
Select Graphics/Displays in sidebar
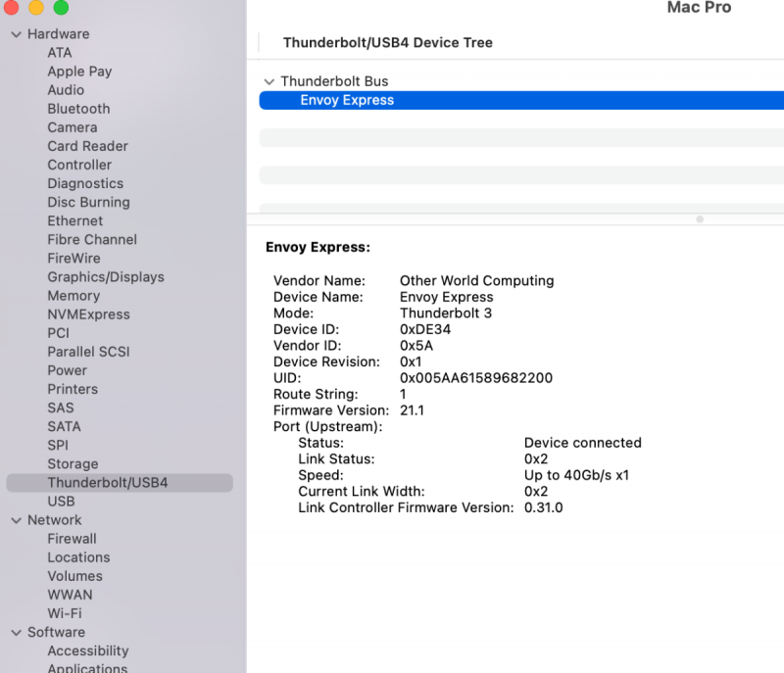tap(106, 277)
